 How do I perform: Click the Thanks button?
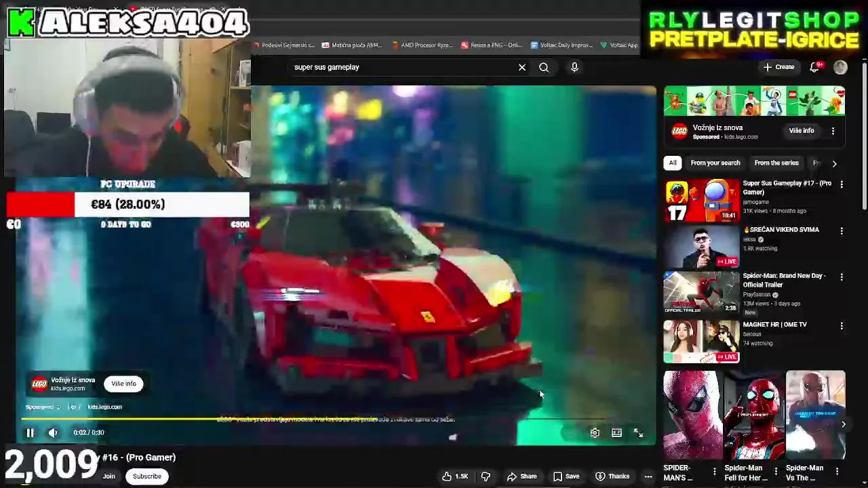(612, 476)
